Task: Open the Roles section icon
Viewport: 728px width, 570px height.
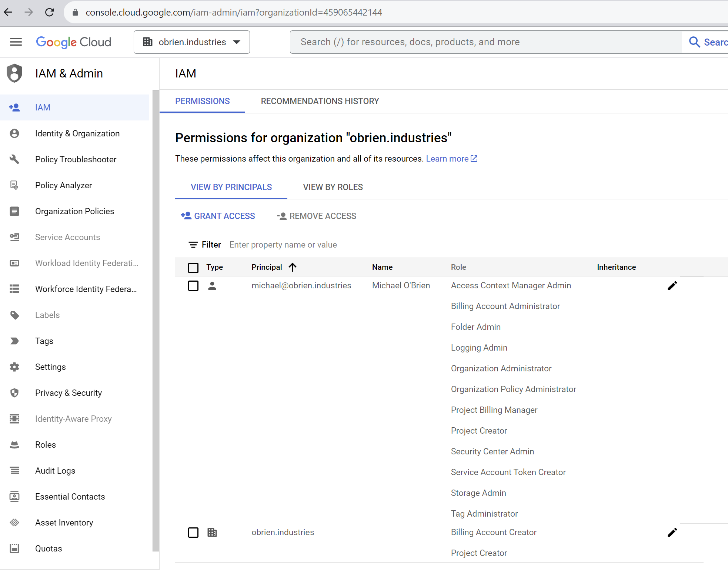Action: coord(15,444)
